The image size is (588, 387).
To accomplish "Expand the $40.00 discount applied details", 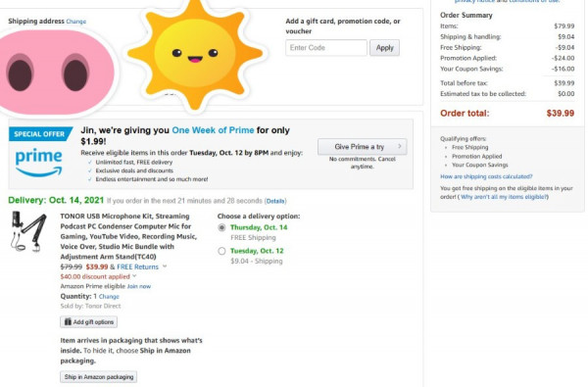I will (134, 276).
